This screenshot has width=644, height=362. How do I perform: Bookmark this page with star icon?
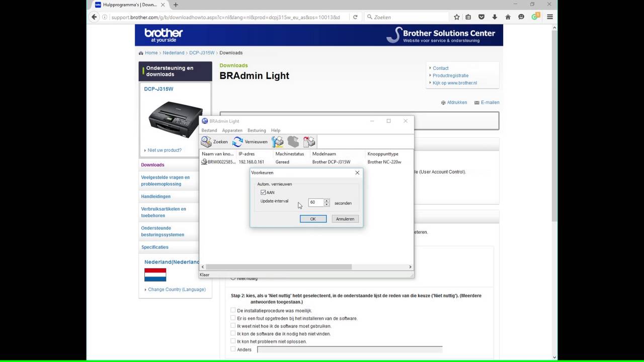(x=457, y=17)
